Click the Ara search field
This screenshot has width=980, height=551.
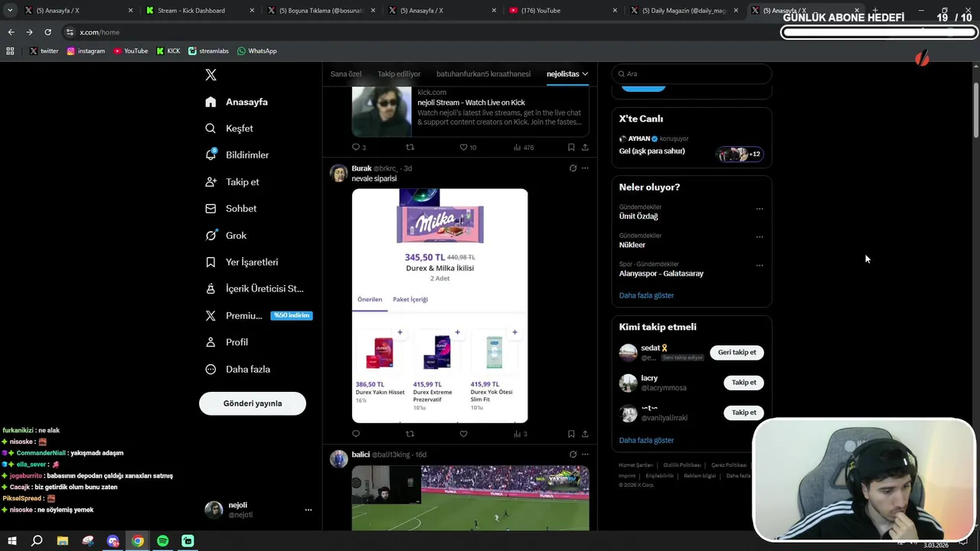691,73
